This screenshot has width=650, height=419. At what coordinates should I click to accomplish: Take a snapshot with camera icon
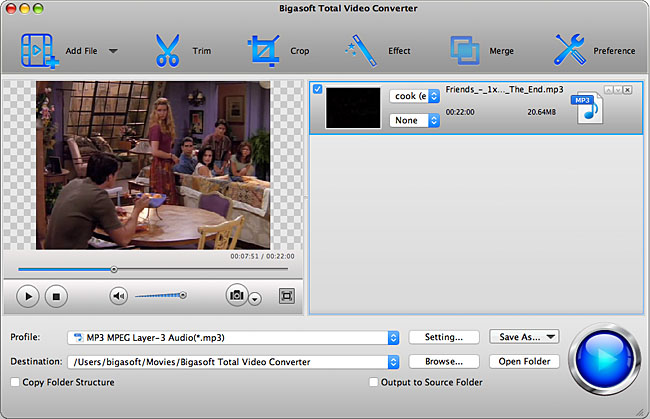(x=237, y=295)
